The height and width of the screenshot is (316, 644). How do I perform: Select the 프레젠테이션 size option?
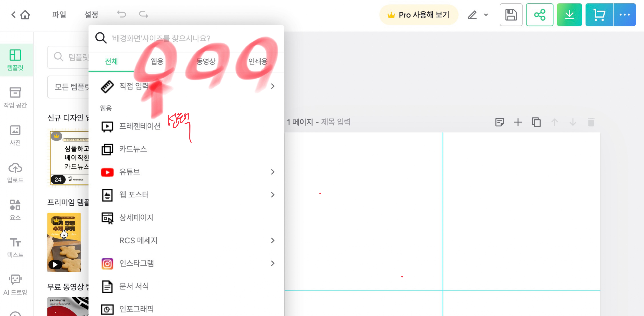coord(140,126)
